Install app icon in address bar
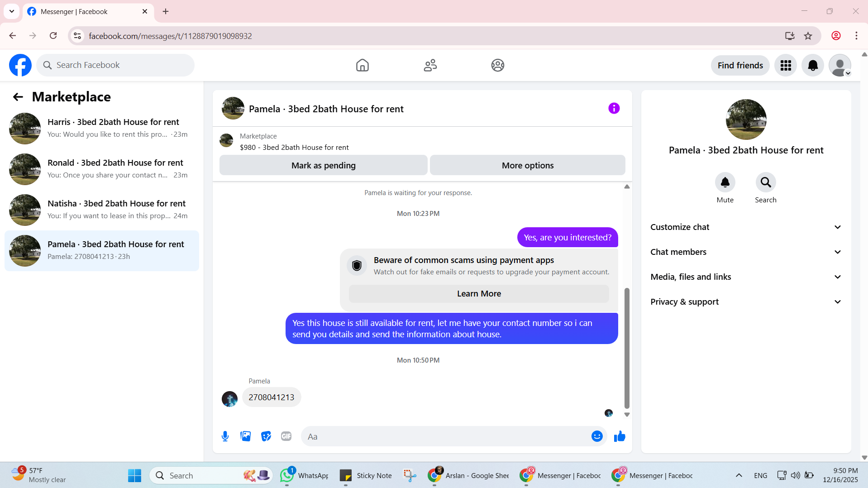Viewport: 868px width, 488px height. coord(790,36)
